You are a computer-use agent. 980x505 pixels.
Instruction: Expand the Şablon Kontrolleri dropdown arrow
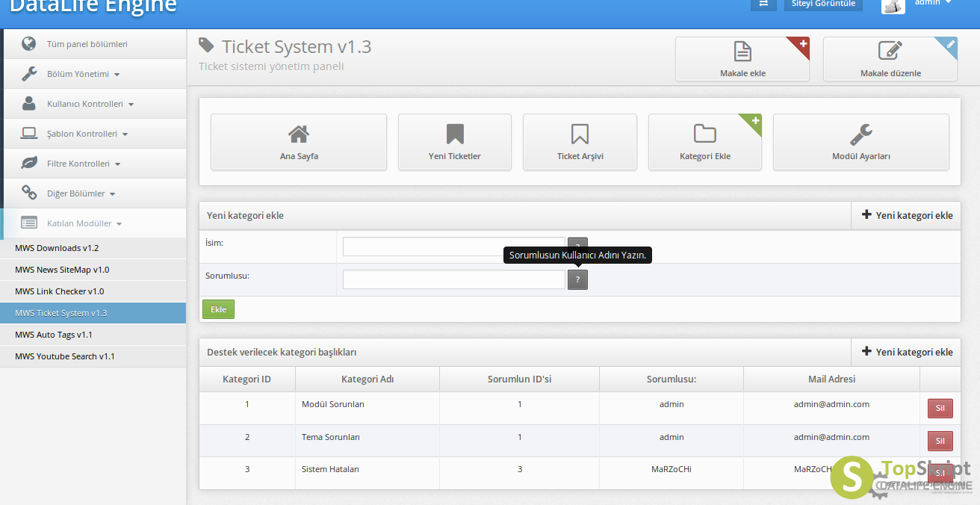pyautogui.click(x=125, y=134)
